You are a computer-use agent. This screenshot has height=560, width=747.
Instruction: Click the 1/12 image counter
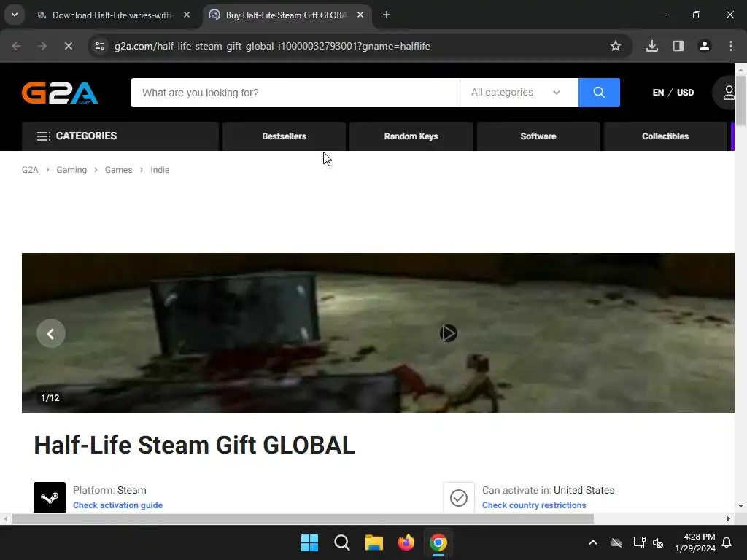click(x=50, y=398)
